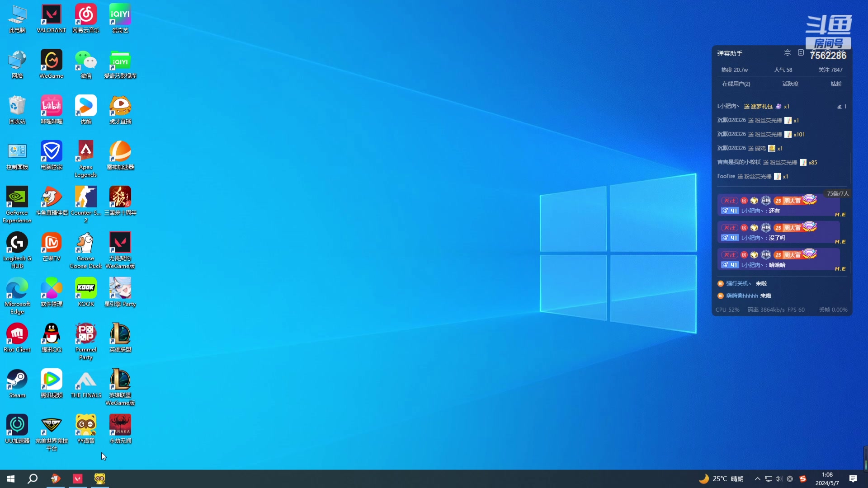Click user 嗨嗨酱hhhhh in chat
This screenshot has height=488, width=868.
[742, 296]
